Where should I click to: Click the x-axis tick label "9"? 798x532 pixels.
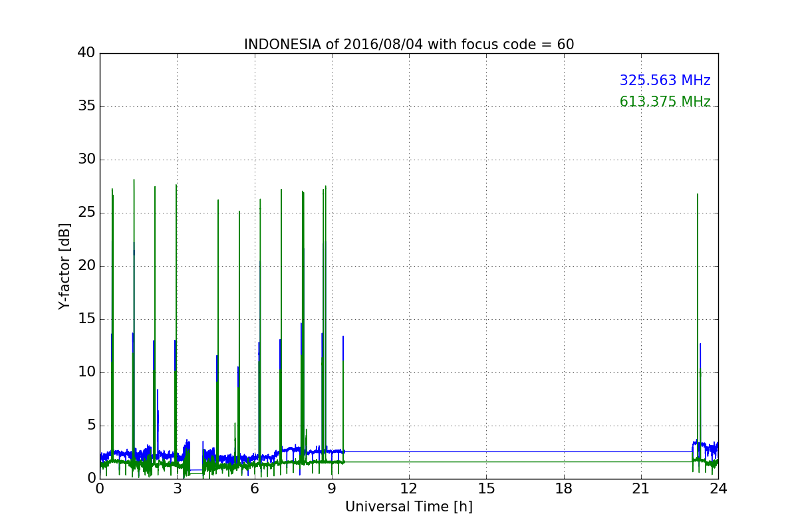pyautogui.click(x=332, y=489)
